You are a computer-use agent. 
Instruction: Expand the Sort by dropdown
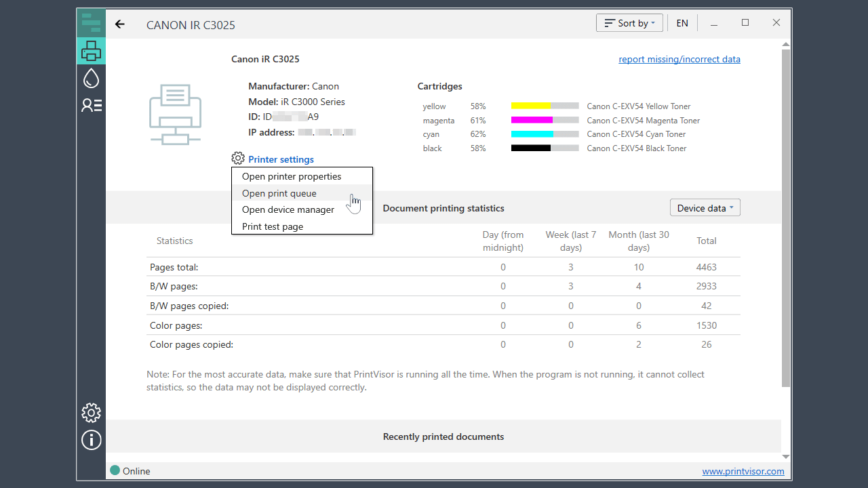pyautogui.click(x=629, y=23)
